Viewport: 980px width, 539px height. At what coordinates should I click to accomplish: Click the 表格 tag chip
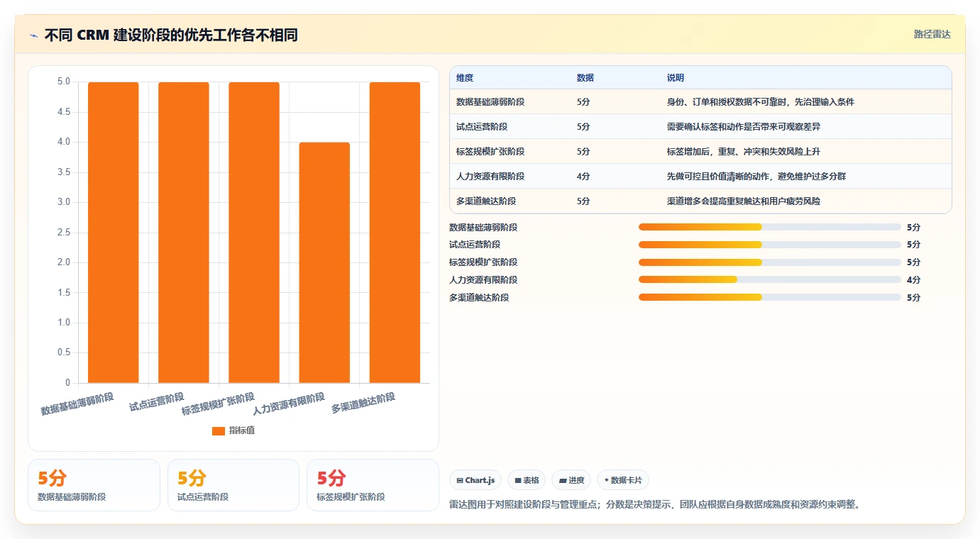[x=527, y=480]
